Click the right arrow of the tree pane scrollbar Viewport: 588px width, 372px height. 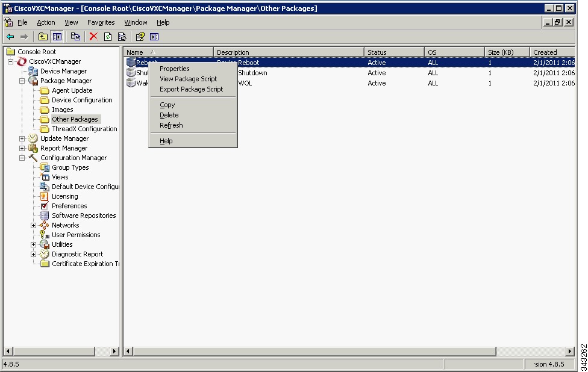(x=114, y=352)
